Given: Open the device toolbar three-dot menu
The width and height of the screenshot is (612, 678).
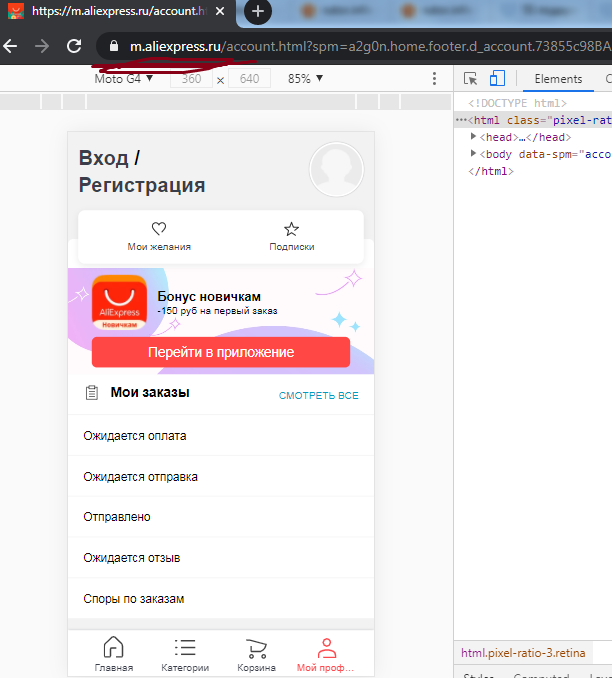Looking at the screenshot, I should (434, 79).
